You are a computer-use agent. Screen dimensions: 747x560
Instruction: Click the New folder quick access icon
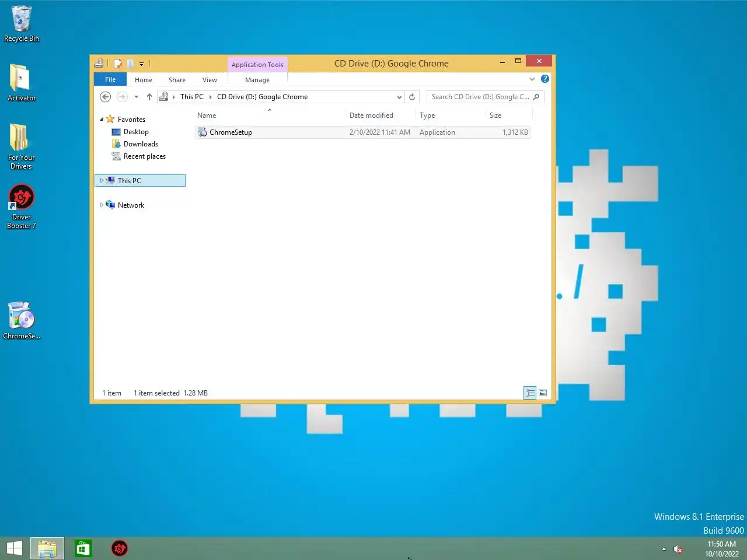click(x=130, y=64)
